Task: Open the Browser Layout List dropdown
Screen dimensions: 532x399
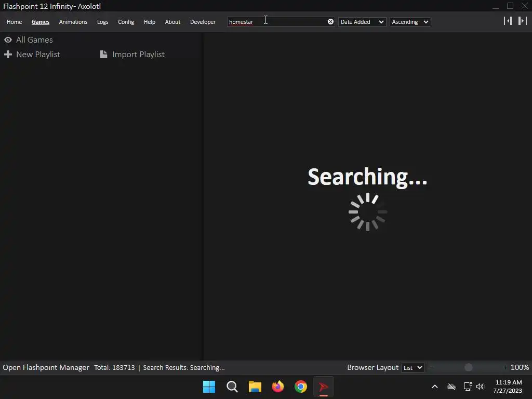Action: pyautogui.click(x=413, y=367)
